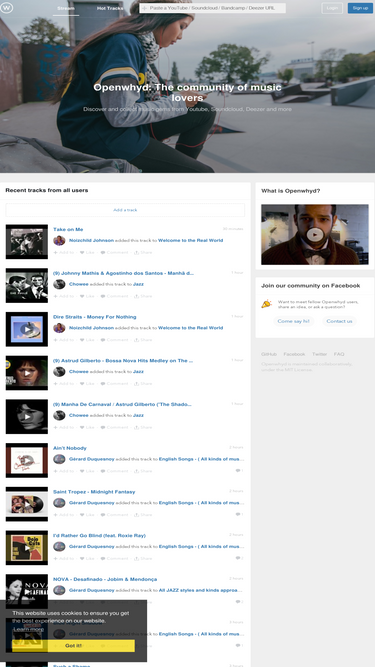Comment on Dire Straits Money For Nothing
Viewport: 375px width, 667px height.
click(x=114, y=340)
